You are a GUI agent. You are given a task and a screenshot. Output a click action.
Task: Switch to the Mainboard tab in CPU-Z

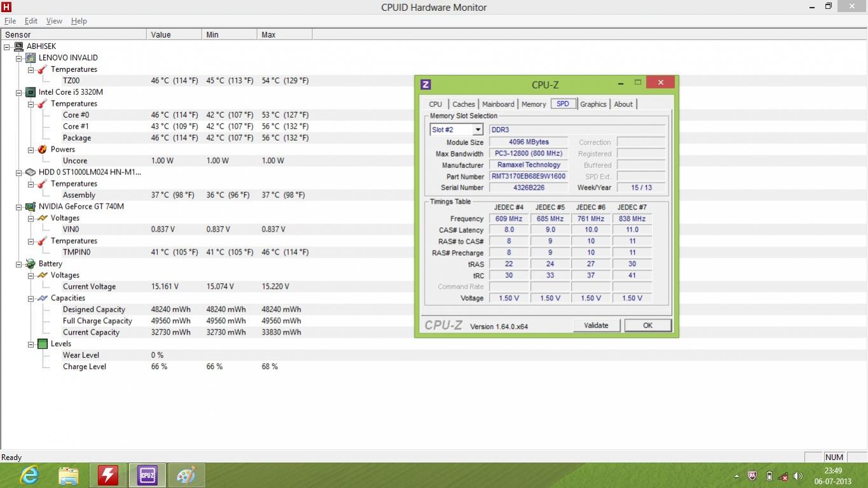498,104
